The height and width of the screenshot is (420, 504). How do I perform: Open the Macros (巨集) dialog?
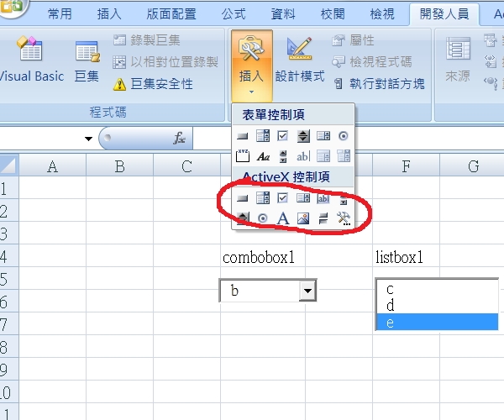click(x=87, y=61)
